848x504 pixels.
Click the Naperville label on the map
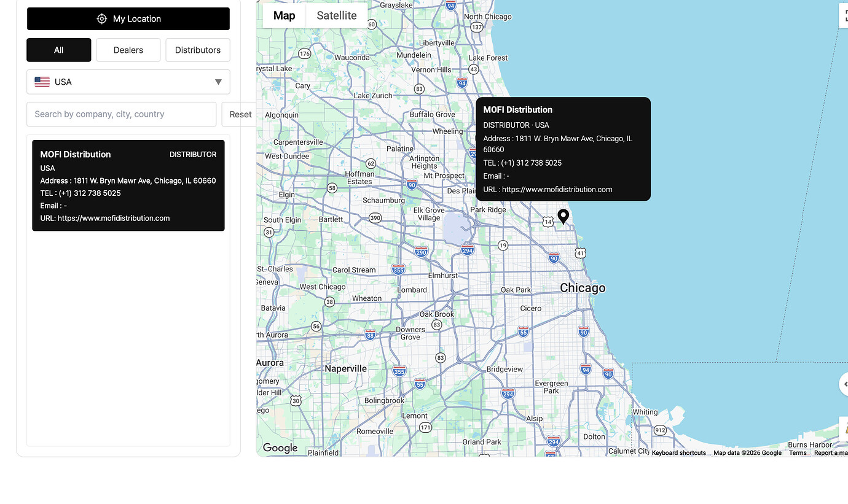tap(345, 368)
